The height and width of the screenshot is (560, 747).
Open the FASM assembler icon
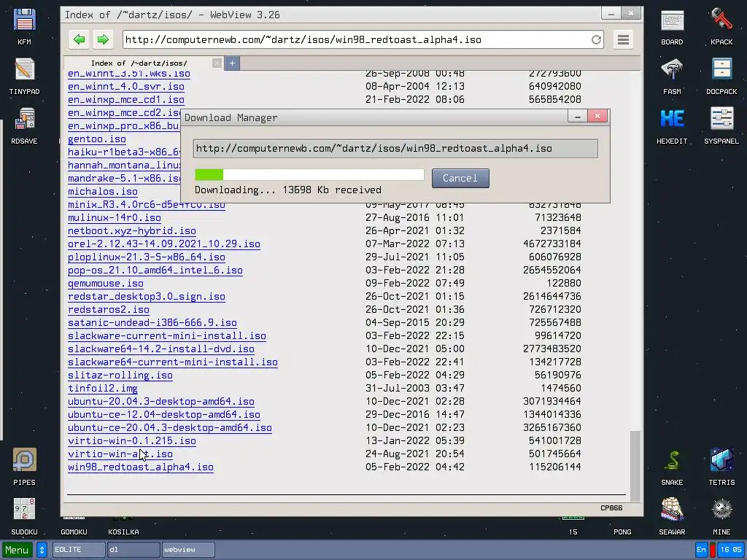click(x=672, y=76)
